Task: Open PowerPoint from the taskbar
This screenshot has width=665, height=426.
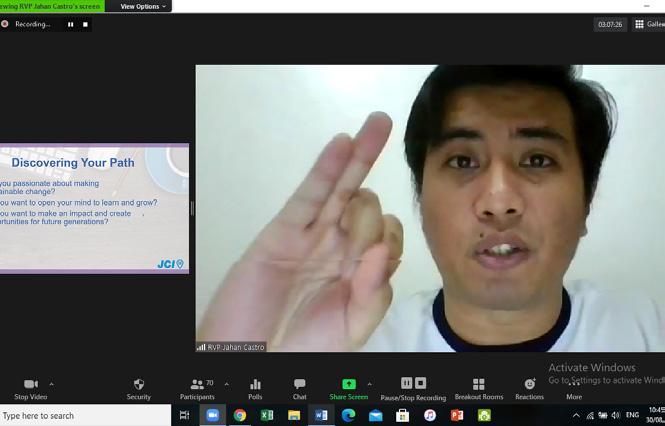Action: tap(457, 415)
